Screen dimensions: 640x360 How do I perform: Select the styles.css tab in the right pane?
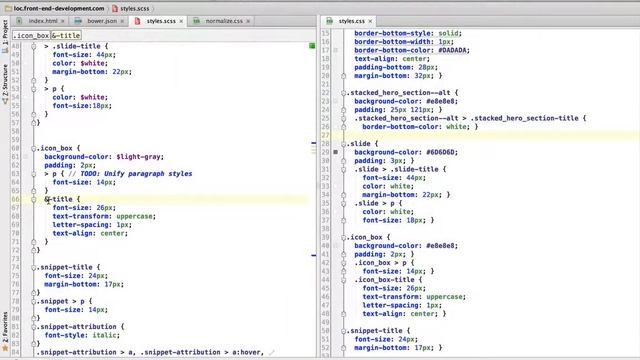[x=351, y=21]
